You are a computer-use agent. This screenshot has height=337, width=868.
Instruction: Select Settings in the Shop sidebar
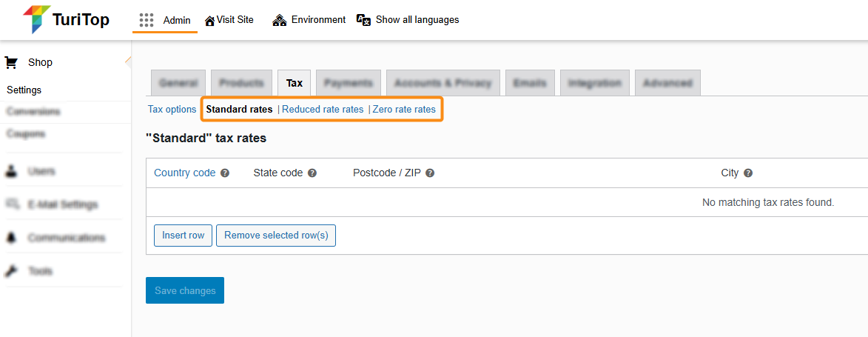click(24, 90)
